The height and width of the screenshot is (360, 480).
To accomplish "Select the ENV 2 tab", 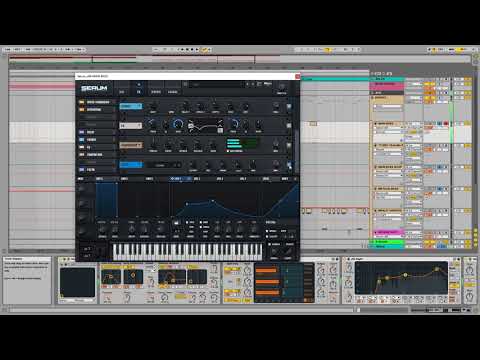I will (x=124, y=179).
